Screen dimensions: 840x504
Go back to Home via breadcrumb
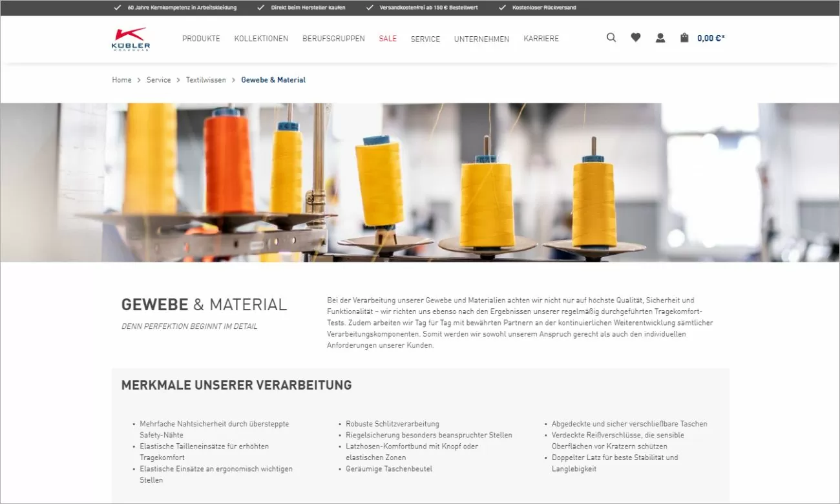tap(121, 79)
